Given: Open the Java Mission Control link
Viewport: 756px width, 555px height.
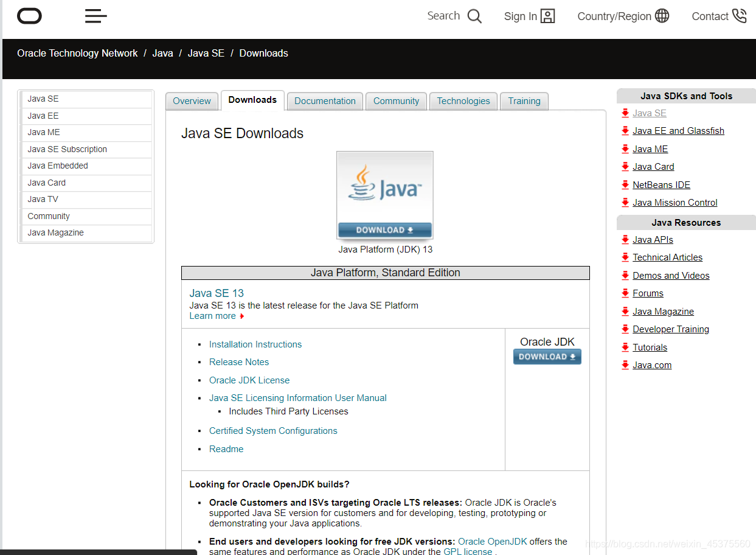Looking at the screenshot, I should [675, 203].
